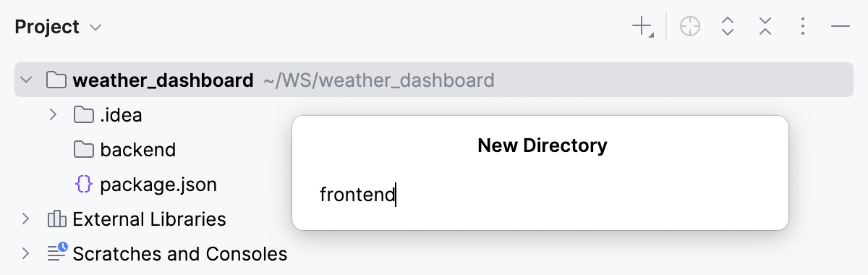Expand the Scratches and Consoles node

point(26,253)
